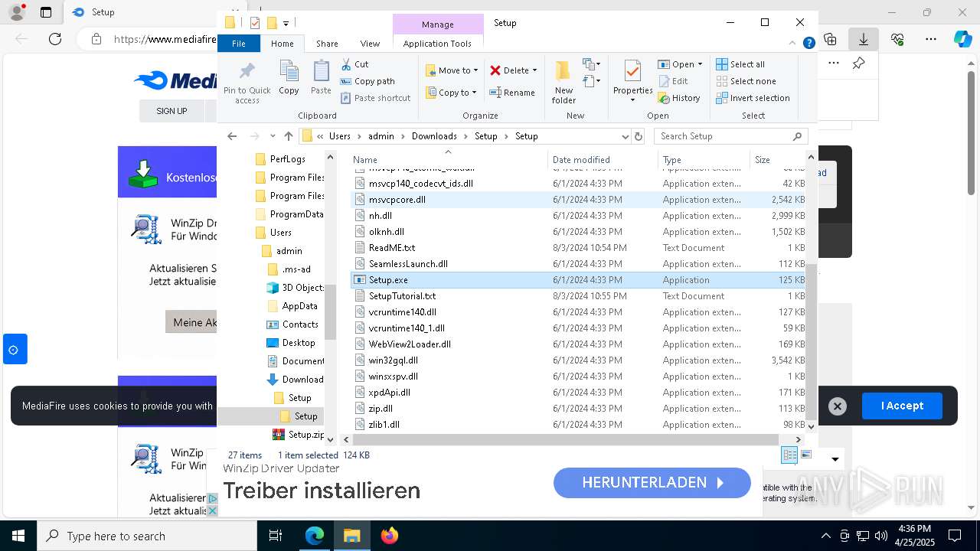The width and height of the screenshot is (980, 551).
Task: Click the Paste icon in ribbon
Action: point(321,77)
